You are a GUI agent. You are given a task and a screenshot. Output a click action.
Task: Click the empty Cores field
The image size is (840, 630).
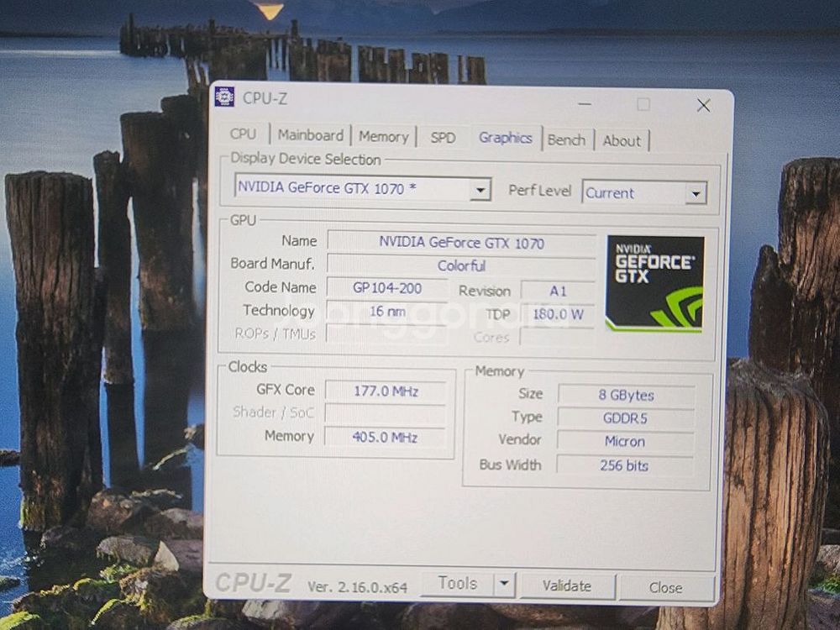(x=557, y=338)
